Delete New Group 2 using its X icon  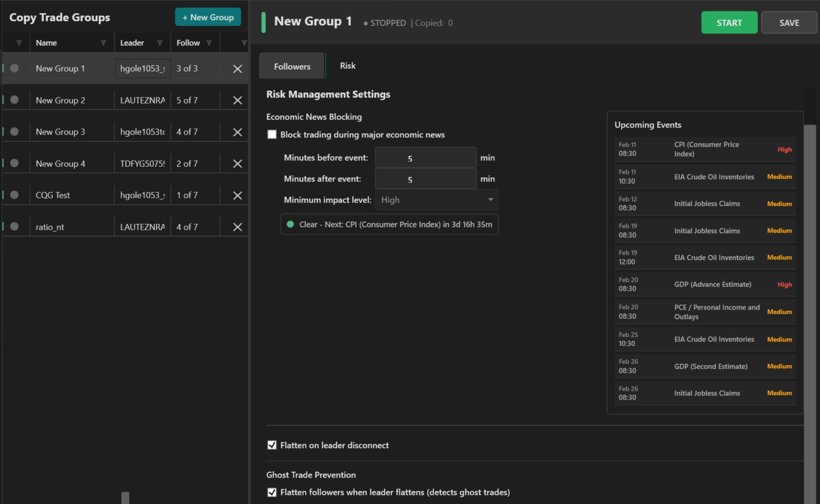click(237, 100)
